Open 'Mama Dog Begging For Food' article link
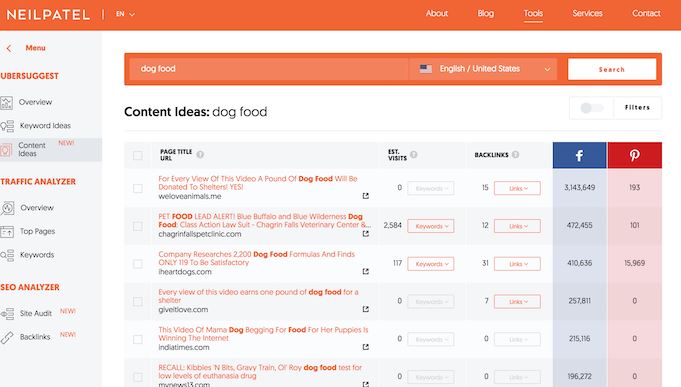Viewport: 681px width, 387px height. (x=263, y=334)
